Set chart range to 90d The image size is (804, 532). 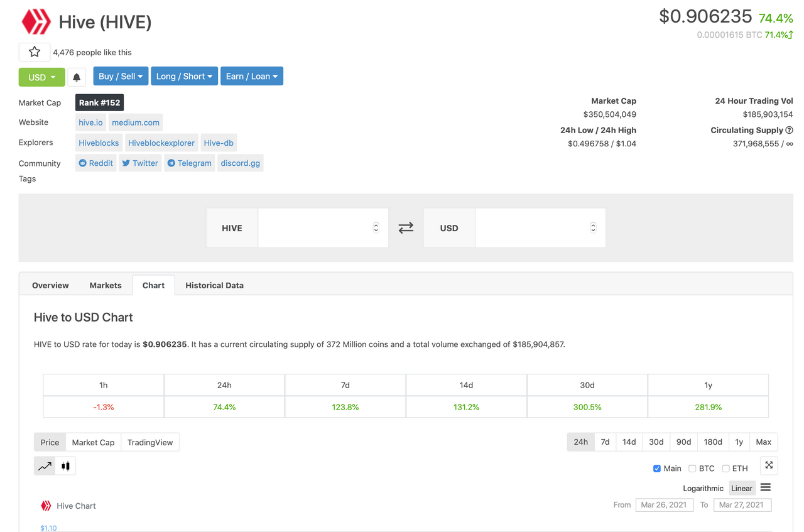click(683, 442)
